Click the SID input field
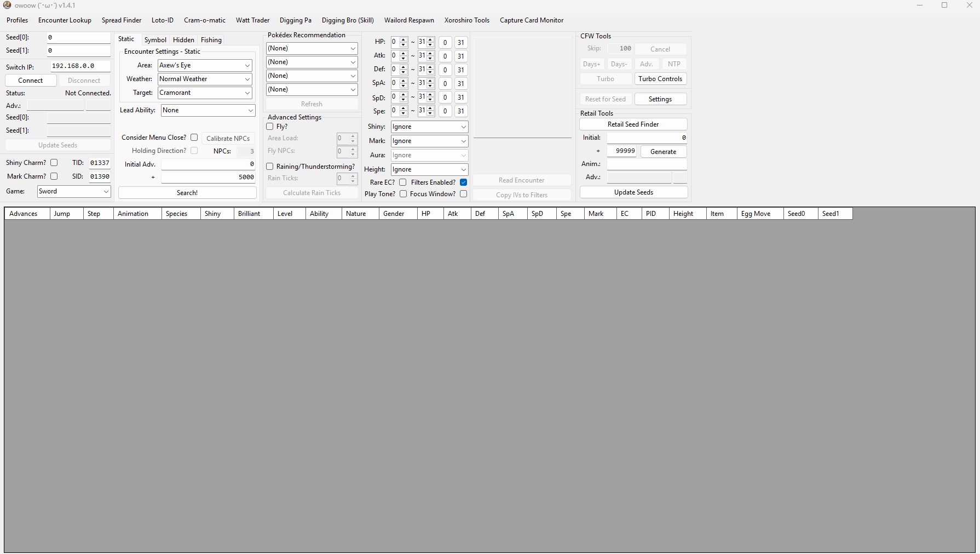This screenshot has width=980, height=554. tap(100, 176)
